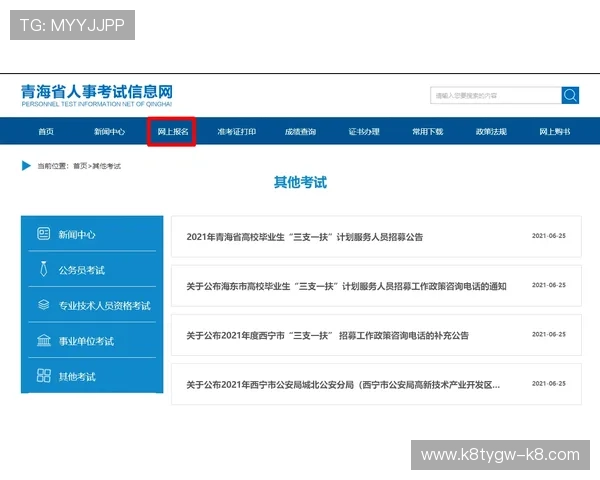Open 证书办理 in the navigation bar
Viewport: 600px width, 480px height.
(364, 132)
